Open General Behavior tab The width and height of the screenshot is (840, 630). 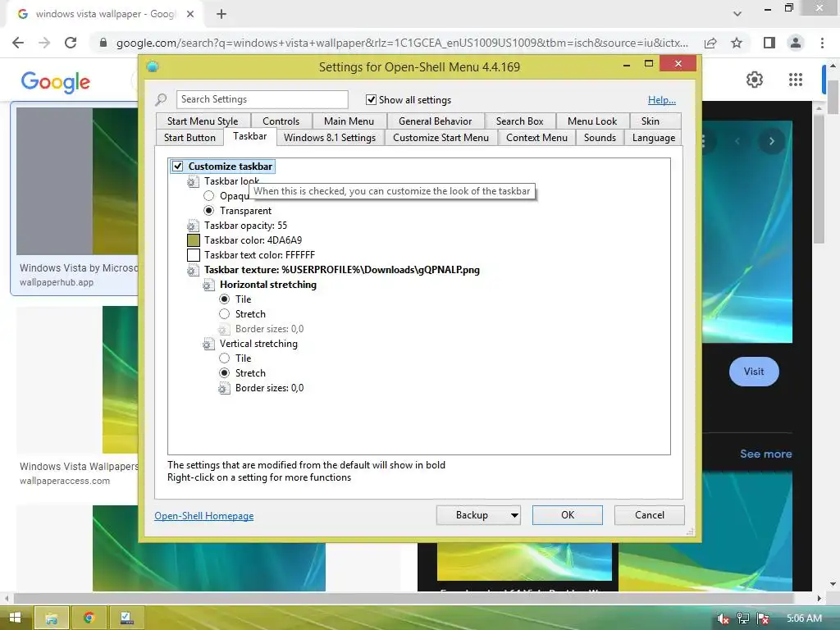tap(435, 121)
